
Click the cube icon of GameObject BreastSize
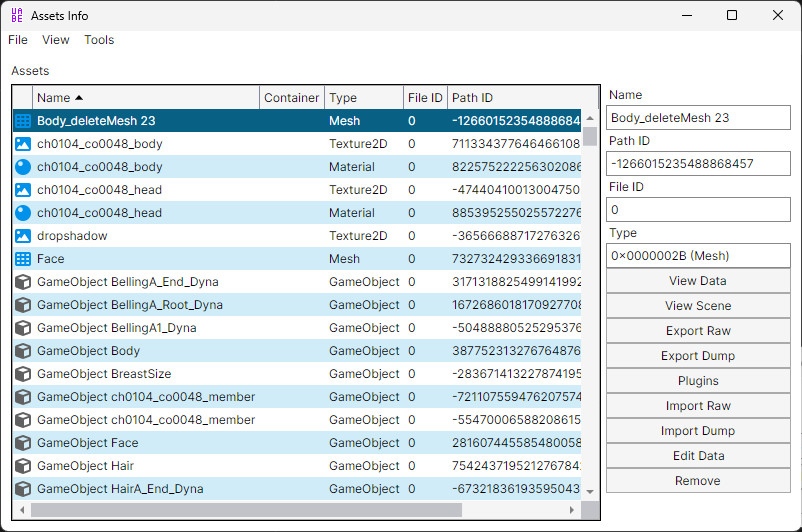(x=23, y=374)
